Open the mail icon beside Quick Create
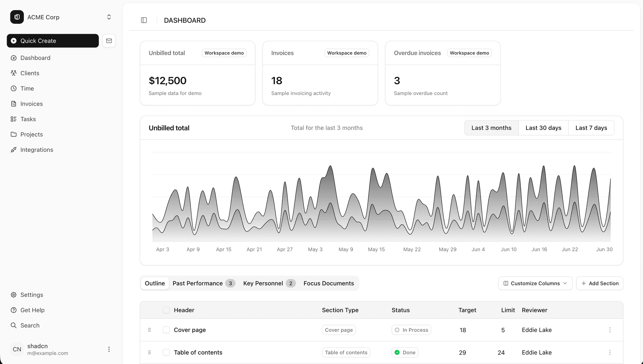This screenshot has height=364, width=643. 109,40
